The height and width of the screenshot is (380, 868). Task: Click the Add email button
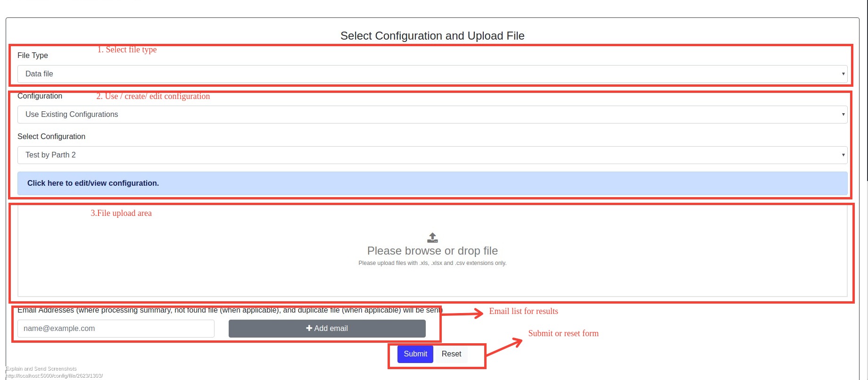point(327,329)
